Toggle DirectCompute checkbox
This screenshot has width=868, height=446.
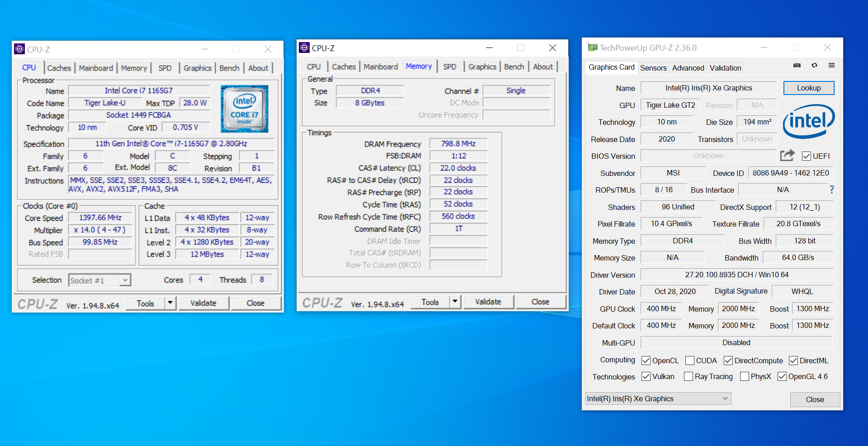click(728, 361)
